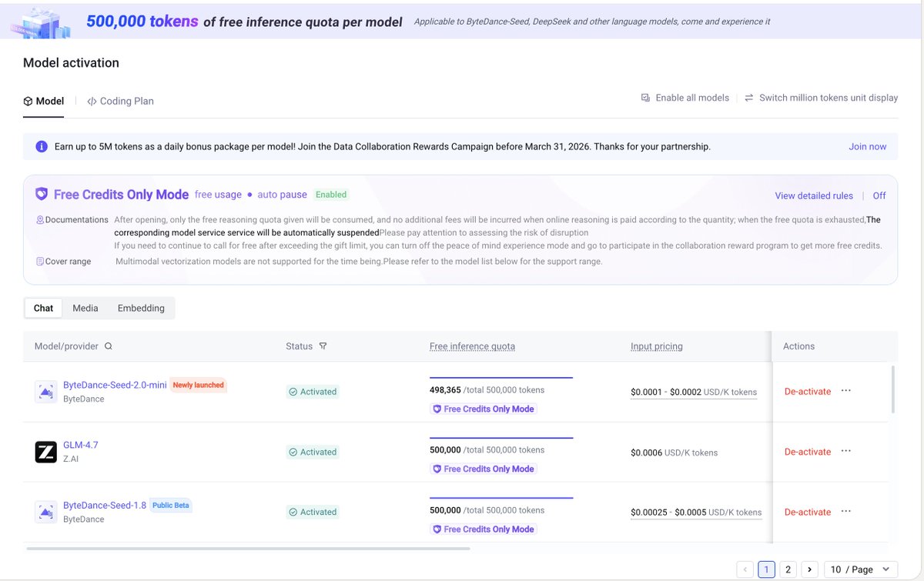Click the swap arrows icon for token units
Screen dimensions: 924x581
pyautogui.click(x=749, y=98)
